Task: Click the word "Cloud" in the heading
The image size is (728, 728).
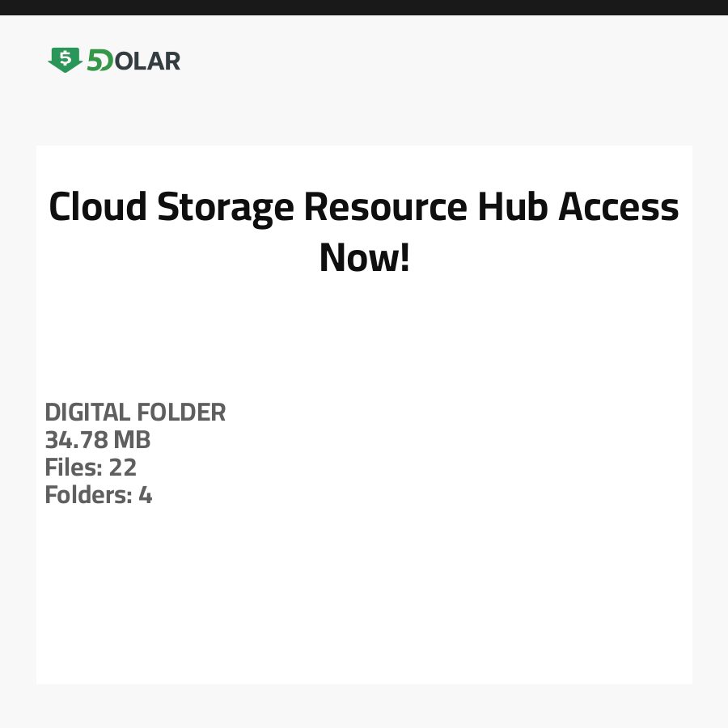Action: click(x=98, y=207)
